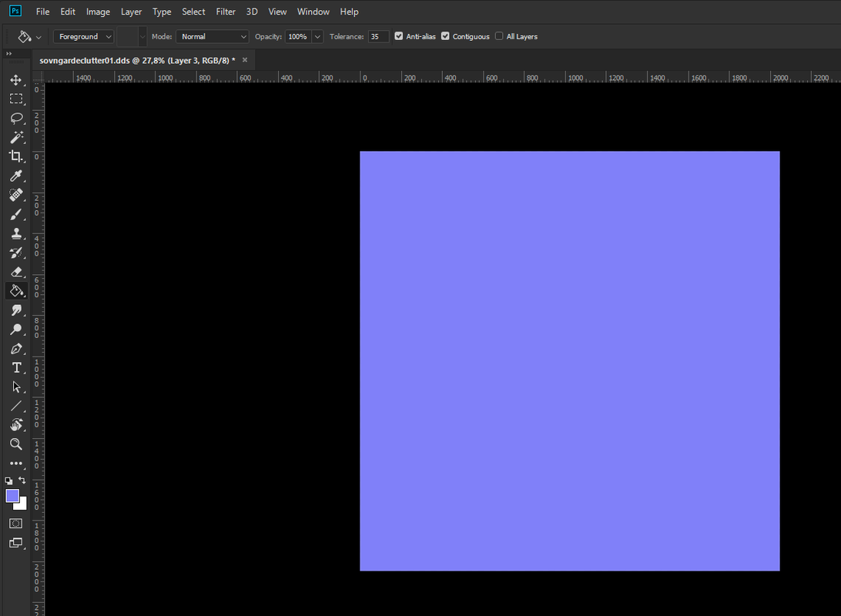This screenshot has width=841, height=616.
Task: Reset default foreground and background colors
Action: 8,481
